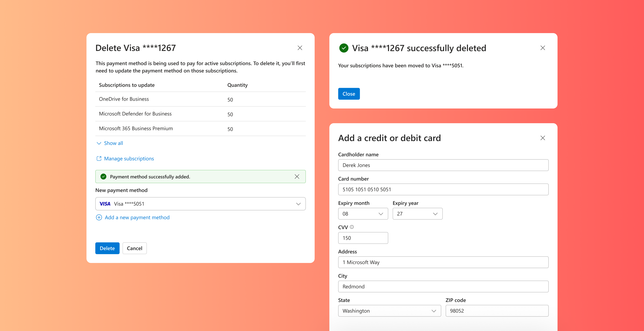Click the City field containing Redmond

pos(443,287)
